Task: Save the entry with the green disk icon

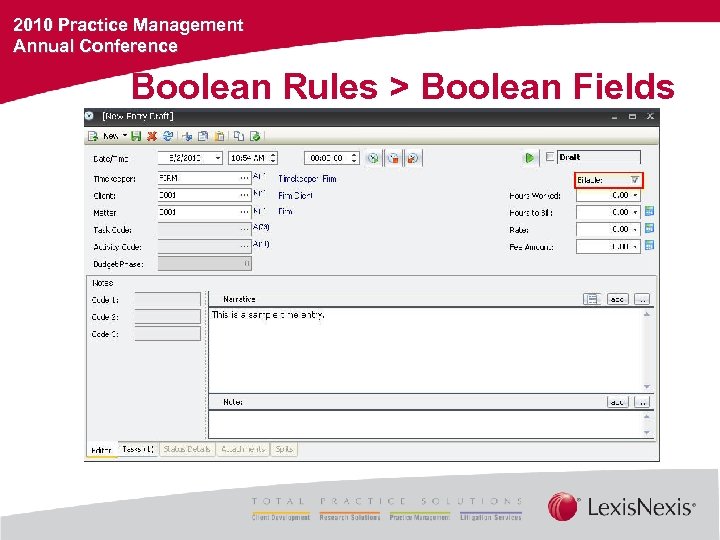Action: coord(136,136)
